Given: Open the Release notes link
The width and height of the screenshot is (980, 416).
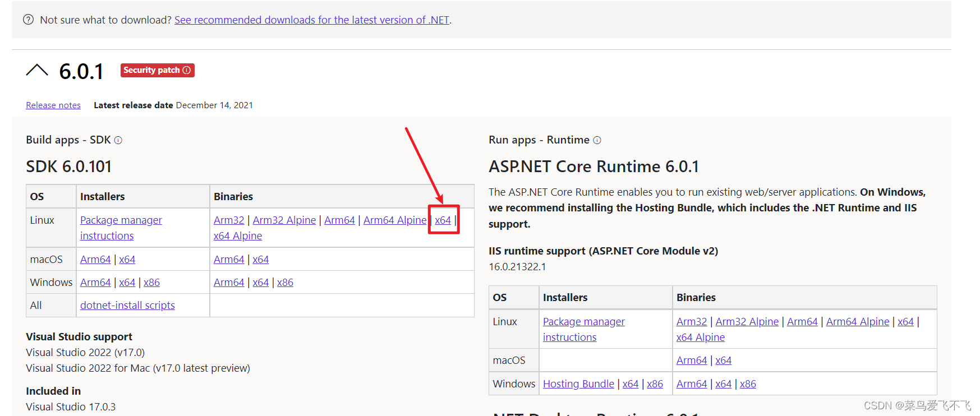Looking at the screenshot, I should [53, 105].
